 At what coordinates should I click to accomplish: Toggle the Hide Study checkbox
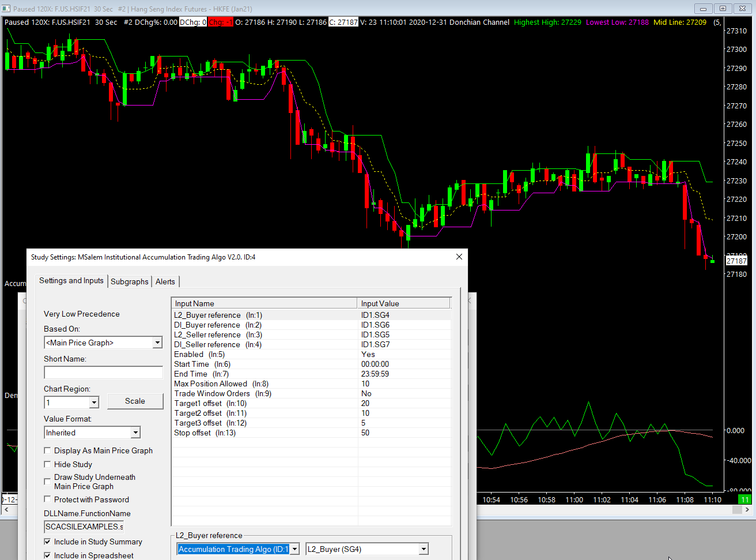pyautogui.click(x=47, y=464)
